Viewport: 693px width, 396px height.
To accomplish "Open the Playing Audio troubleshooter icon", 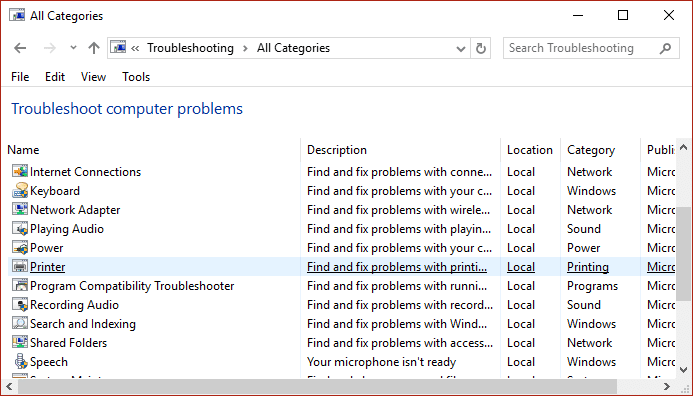I will 20,228.
